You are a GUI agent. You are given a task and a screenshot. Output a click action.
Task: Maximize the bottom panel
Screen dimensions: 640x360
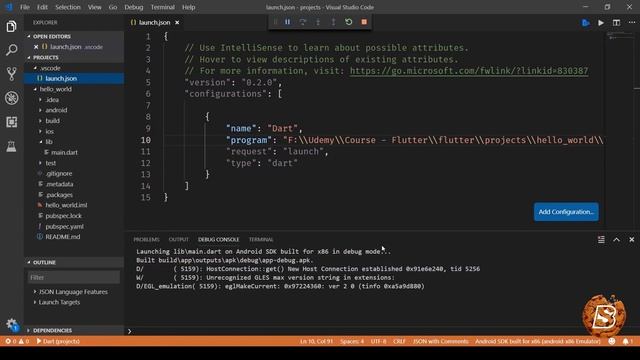coord(616,240)
